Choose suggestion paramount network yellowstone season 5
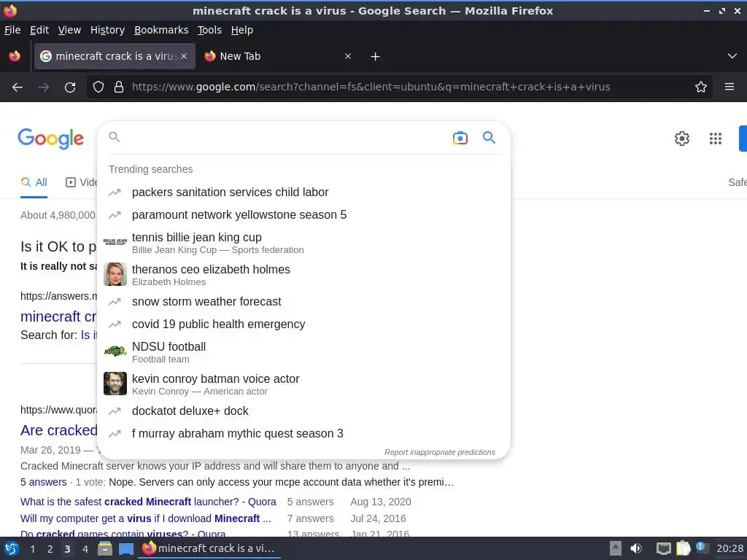The height and width of the screenshot is (560, 747). click(x=304, y=215)
